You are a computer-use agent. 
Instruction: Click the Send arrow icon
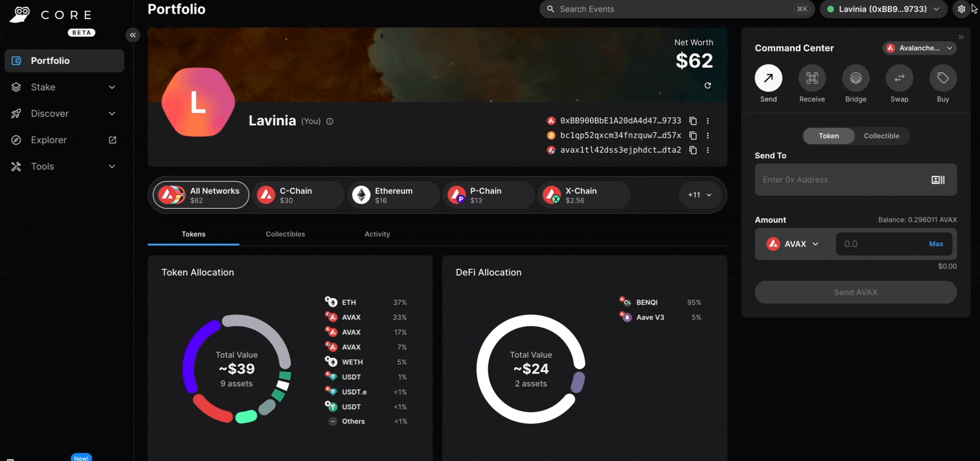click(x=768, y=78)
